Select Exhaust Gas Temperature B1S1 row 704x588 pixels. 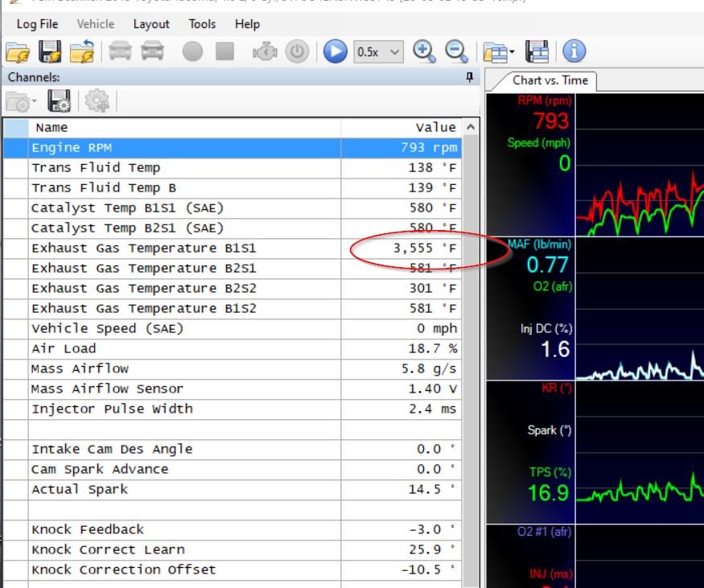(x=233, y=249)
